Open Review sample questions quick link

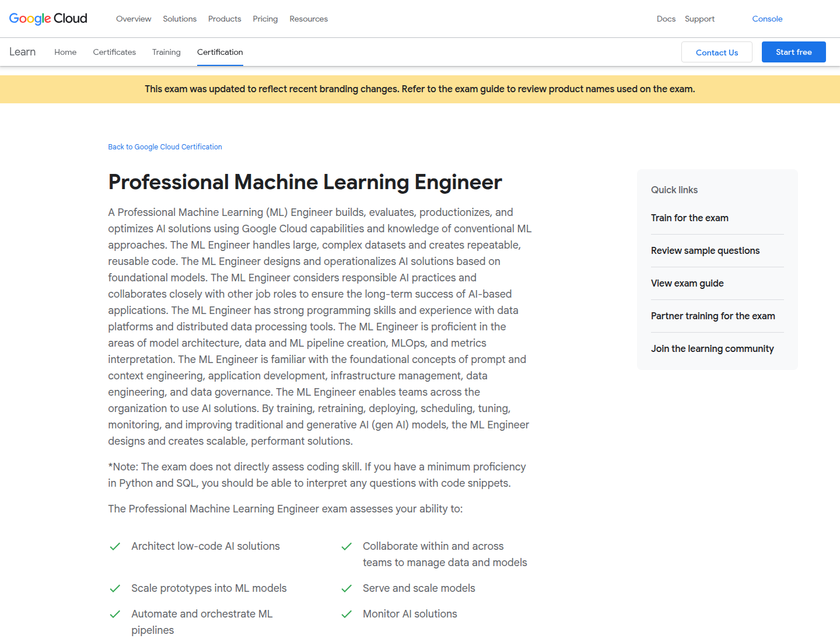(705, 250)
